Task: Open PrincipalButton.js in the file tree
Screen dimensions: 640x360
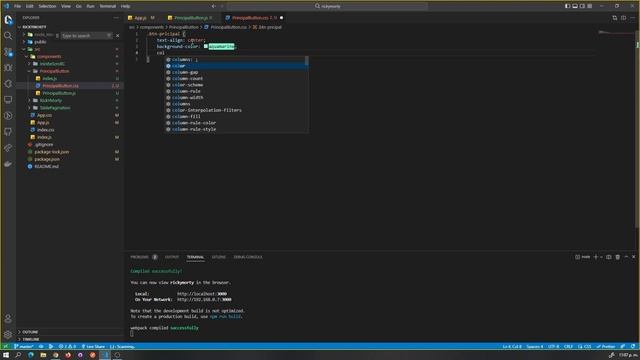Action: click(x=59, y=93)
